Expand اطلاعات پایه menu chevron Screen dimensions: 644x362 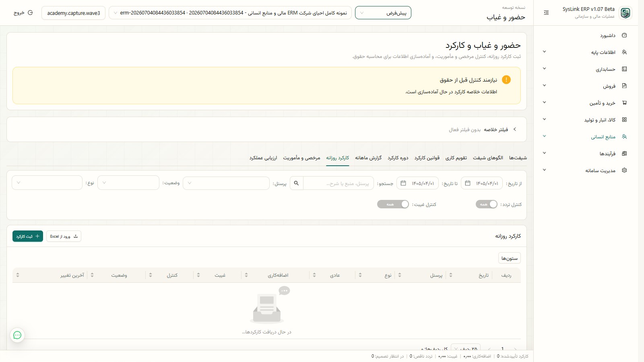[x=544, y=52]
